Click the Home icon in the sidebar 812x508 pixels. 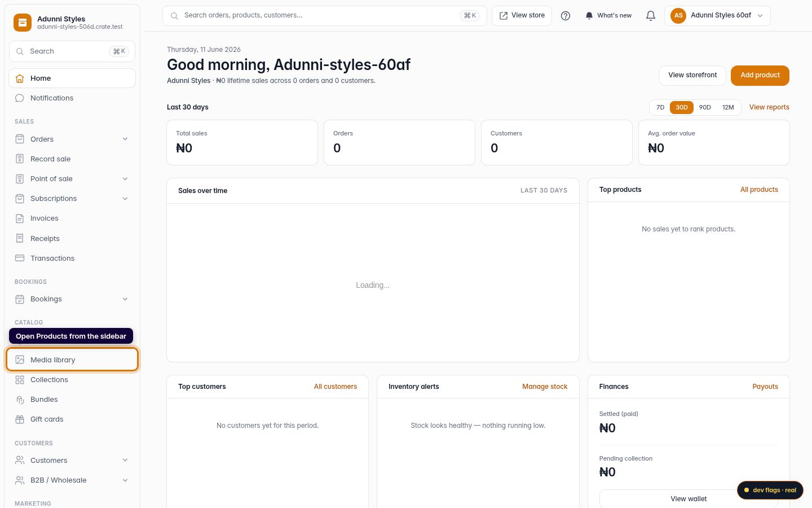20,78
